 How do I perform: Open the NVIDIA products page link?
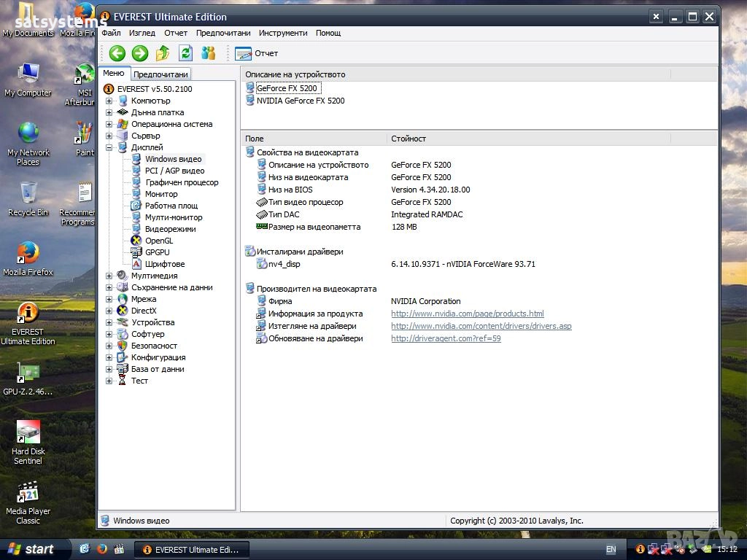pos(467,314)
